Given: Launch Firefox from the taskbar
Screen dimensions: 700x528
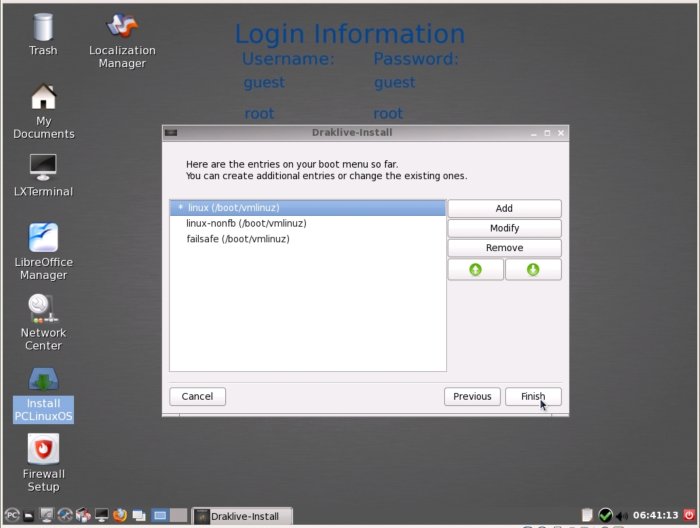Looking at the screenshot, I should click(x=119, y=516).
